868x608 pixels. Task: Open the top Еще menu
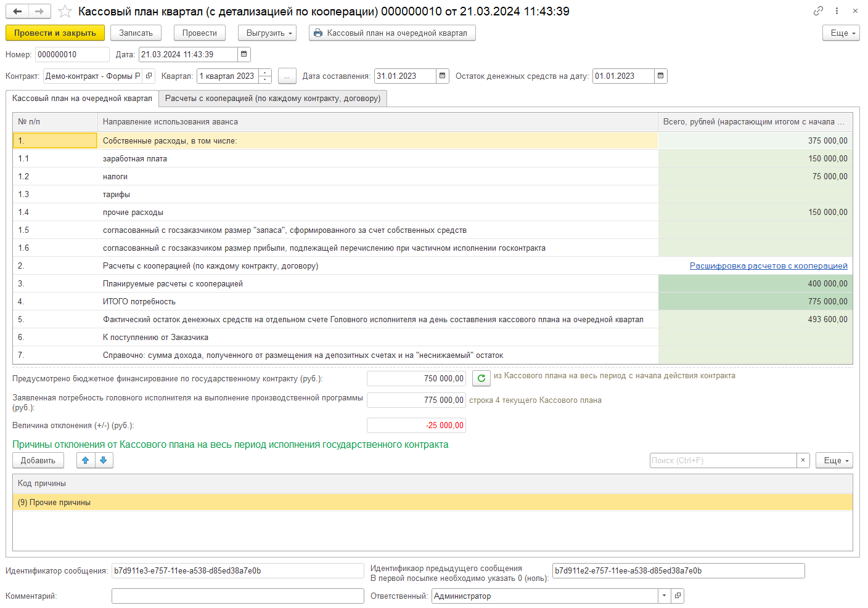tap(841, 33)
